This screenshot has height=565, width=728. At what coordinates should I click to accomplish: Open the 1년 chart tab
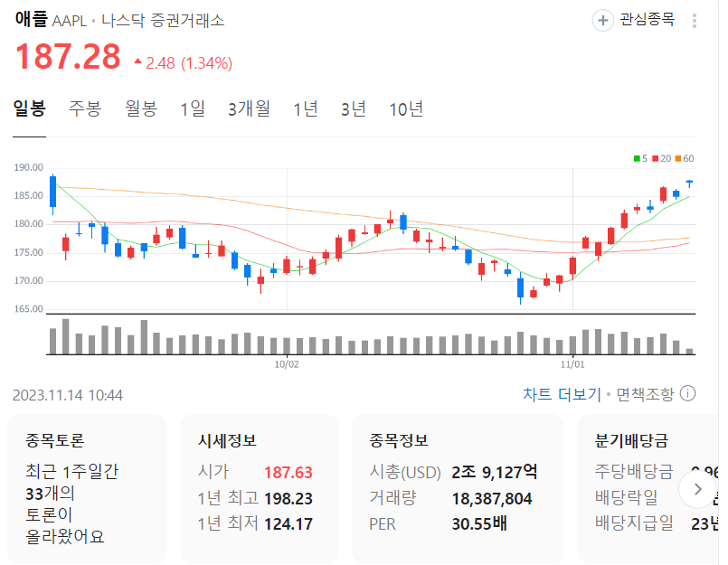[x=306, y=109]
